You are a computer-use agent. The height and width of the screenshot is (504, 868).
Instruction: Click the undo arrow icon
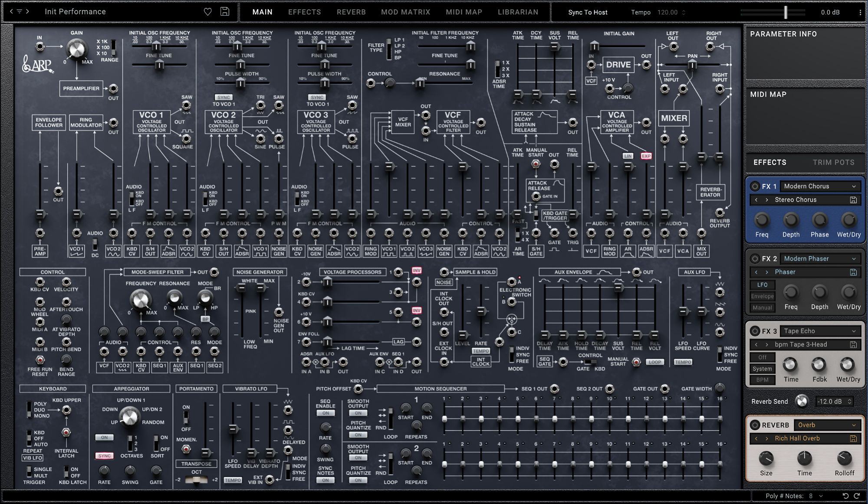pyautogui.click(x=845, y=496)
